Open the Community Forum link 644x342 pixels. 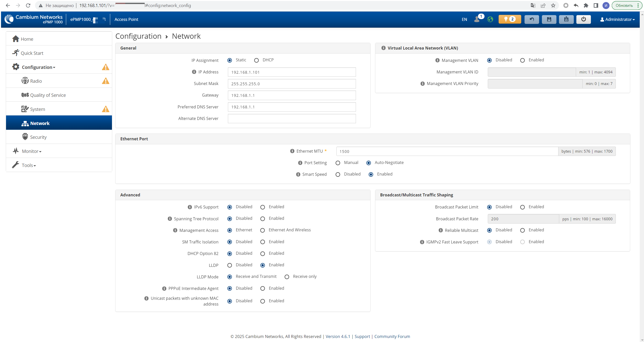pyautogui.click(x=392, y=336)
